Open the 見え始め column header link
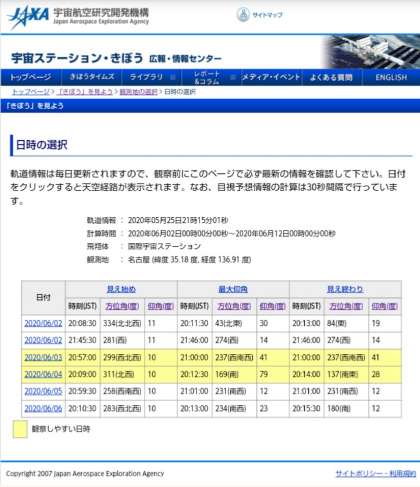 click(x=121, y=289)
